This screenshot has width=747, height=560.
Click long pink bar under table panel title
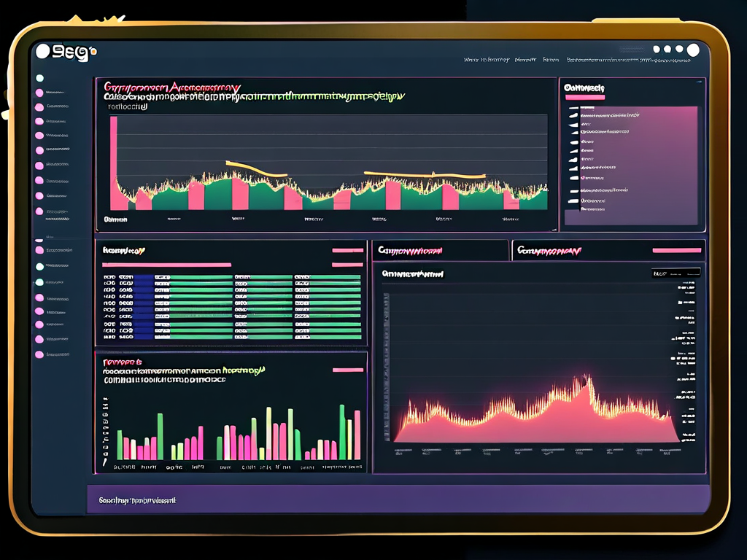(166, 265)
